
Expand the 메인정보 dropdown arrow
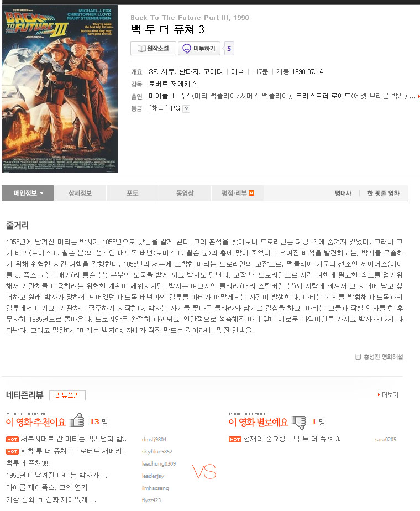pyautogui.click(x=41, y=194)
